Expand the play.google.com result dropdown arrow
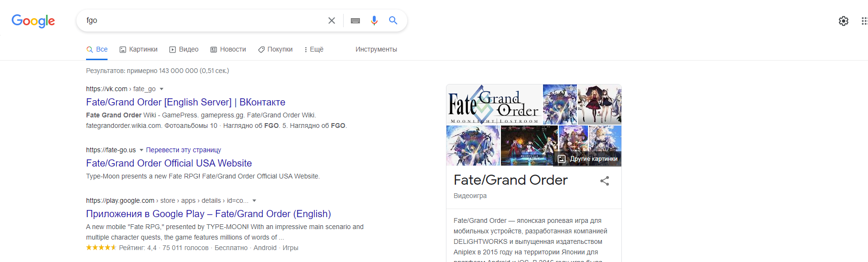Viewport: 868px width, 262px height. click(x=254, y=201)
